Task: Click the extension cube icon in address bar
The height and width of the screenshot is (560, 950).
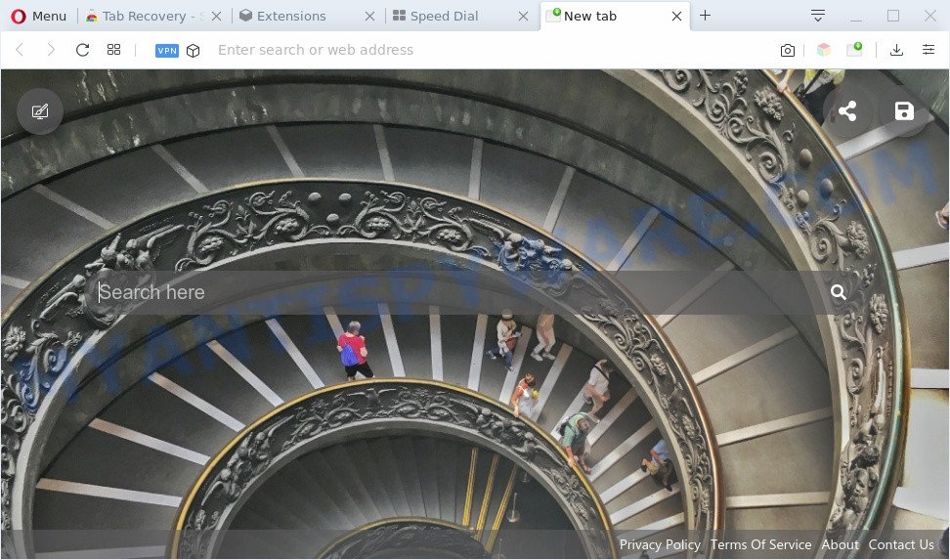Action: pos(193,50)
